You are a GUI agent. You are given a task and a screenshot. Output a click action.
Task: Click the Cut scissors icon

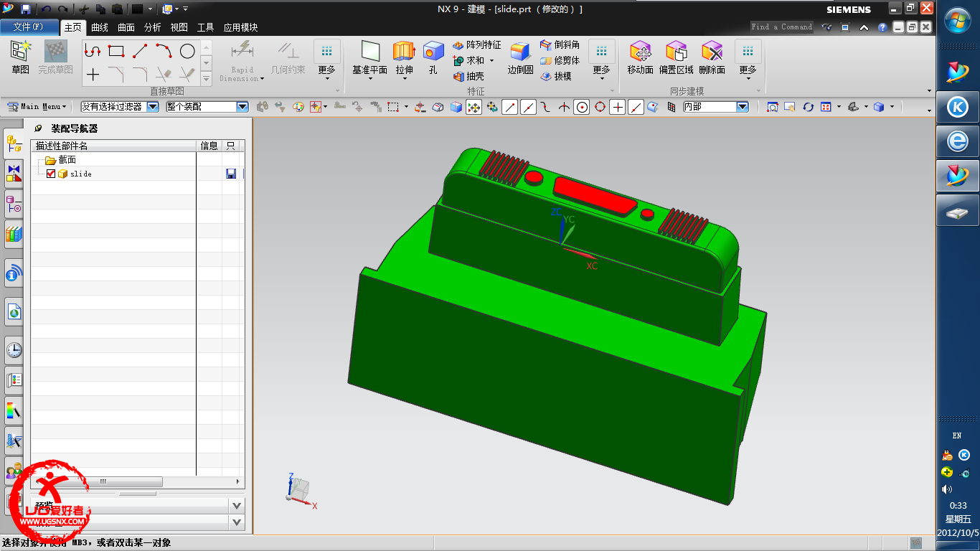83,9
